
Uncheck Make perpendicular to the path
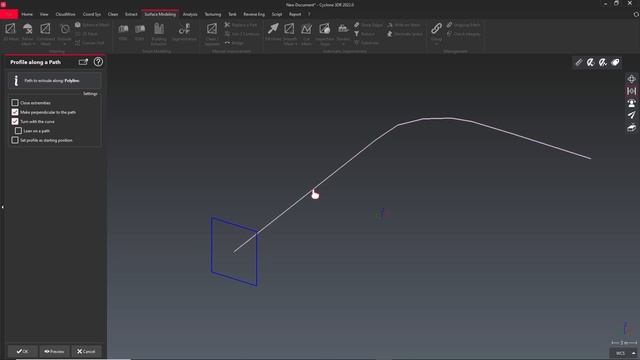point(15,112)
